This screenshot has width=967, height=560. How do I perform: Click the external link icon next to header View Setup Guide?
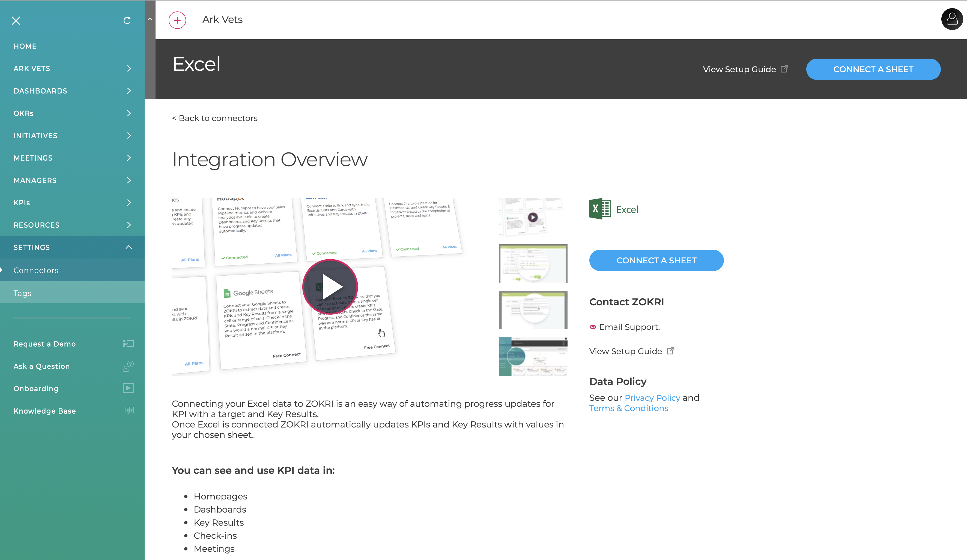coord(784,69)
